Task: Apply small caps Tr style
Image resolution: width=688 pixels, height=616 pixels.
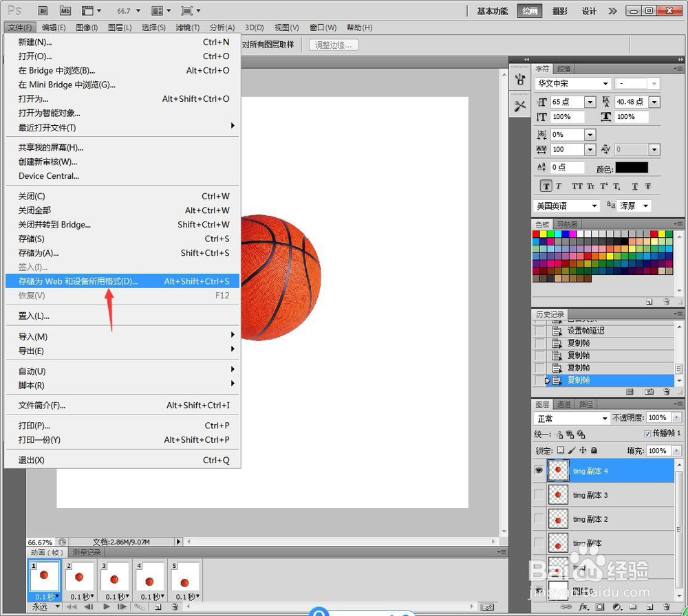Action: (590, 186)
